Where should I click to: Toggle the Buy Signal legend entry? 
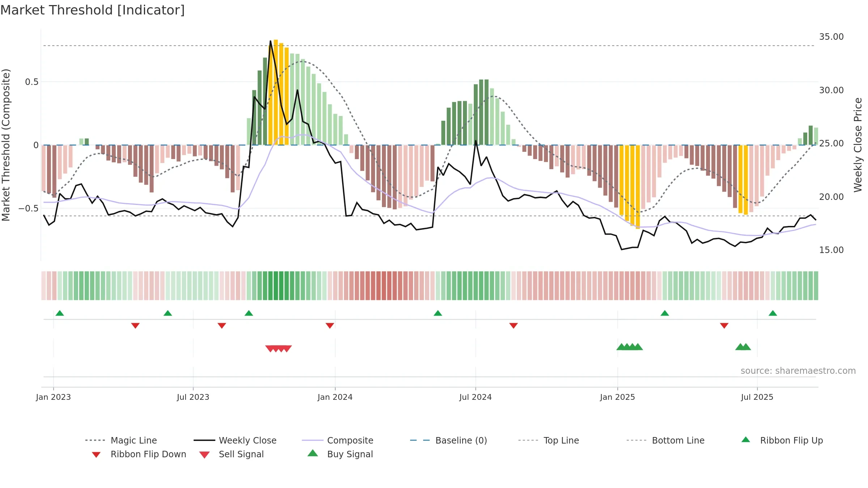point(340,454)
